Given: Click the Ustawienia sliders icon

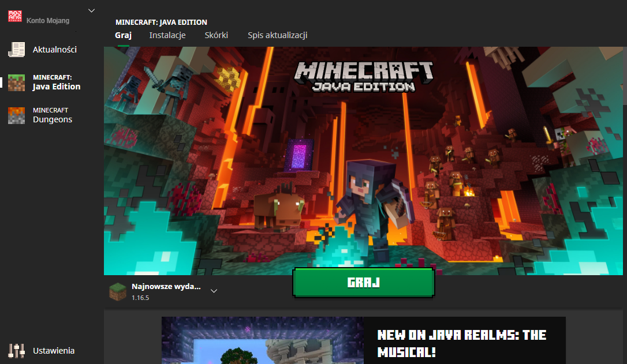Looking at the screenshot, I should 17,350.
